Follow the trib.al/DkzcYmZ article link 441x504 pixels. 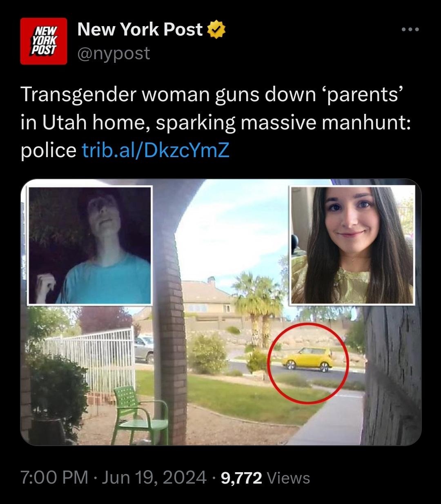156,151
